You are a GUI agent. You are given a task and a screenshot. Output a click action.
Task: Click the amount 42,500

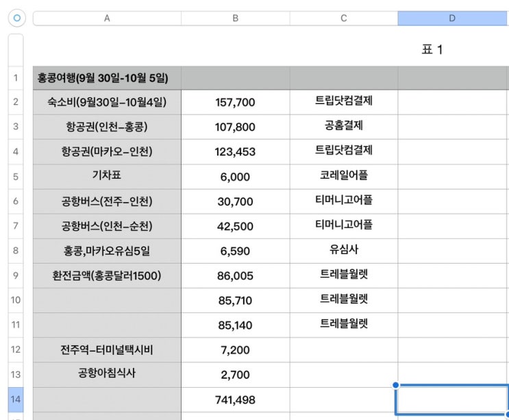[x=236, y=226]
